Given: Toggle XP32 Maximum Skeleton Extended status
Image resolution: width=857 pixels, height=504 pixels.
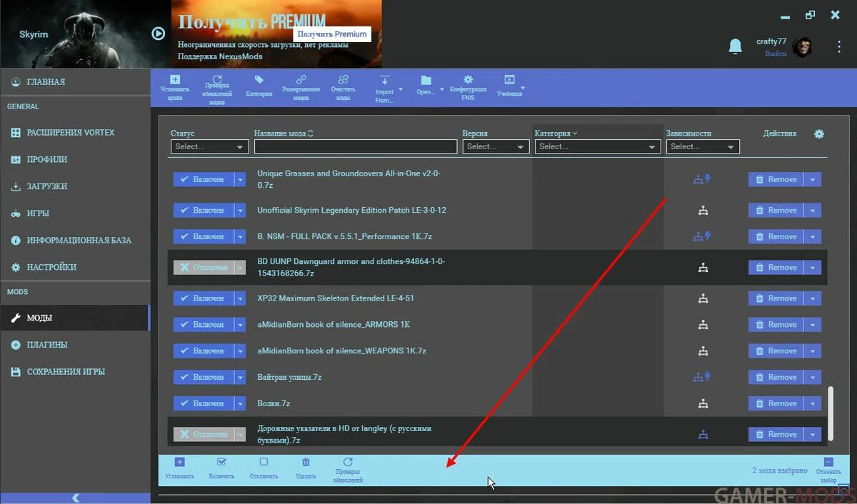Looking at the screenshot, I should (x=203, y=298).
